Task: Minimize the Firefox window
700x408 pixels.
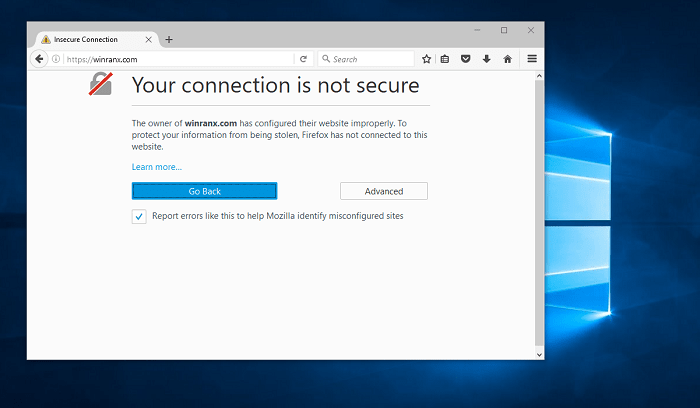Action: tap(477, 30)
